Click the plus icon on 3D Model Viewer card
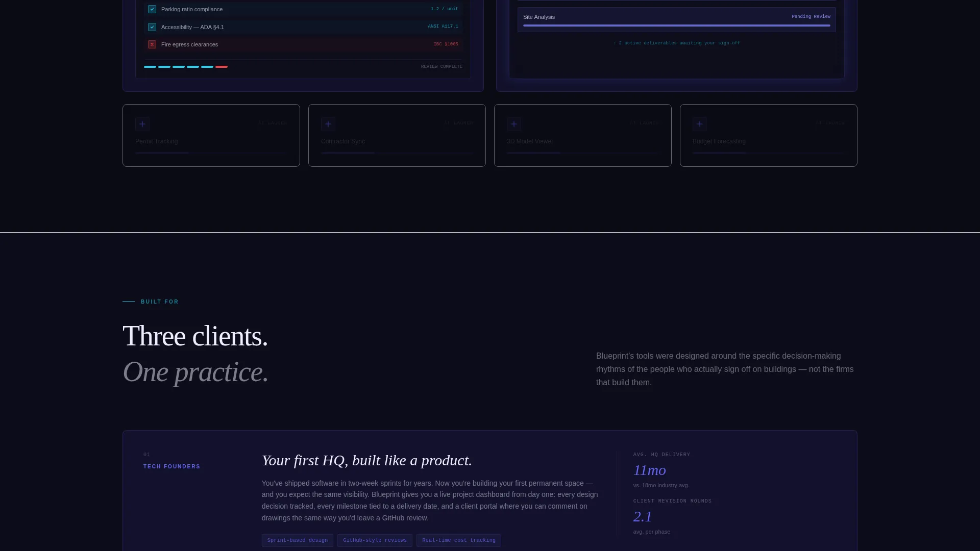 [514, 124]
